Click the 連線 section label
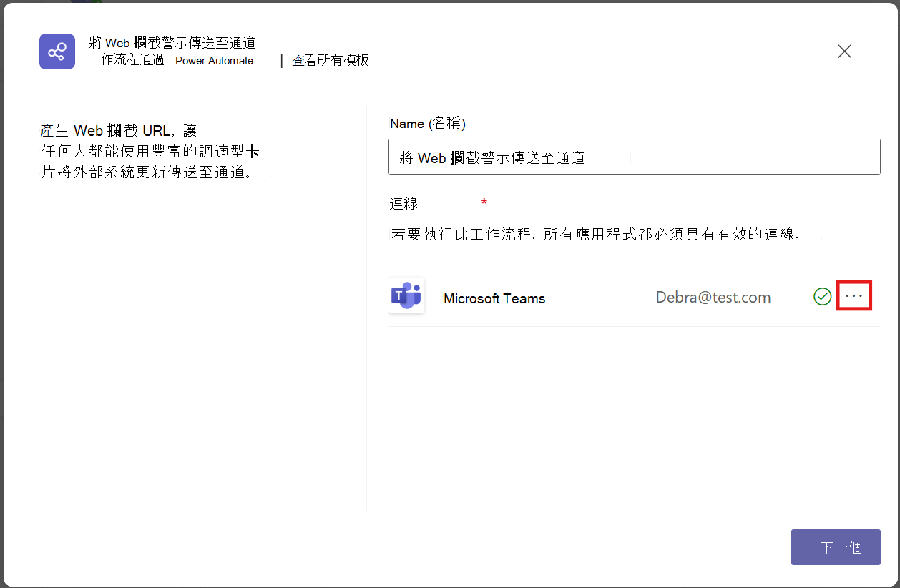 click(403, 204)
